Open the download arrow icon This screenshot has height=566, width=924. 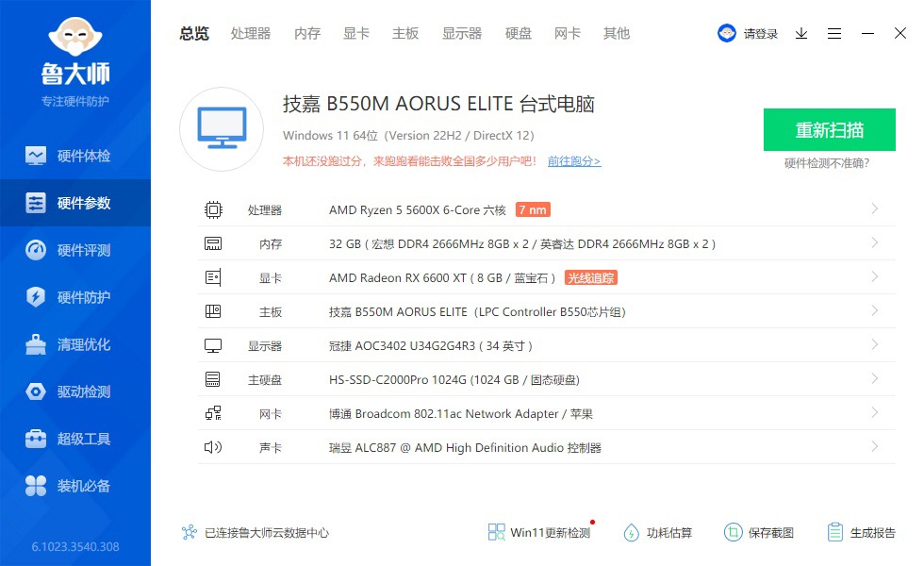pos(800,34)
